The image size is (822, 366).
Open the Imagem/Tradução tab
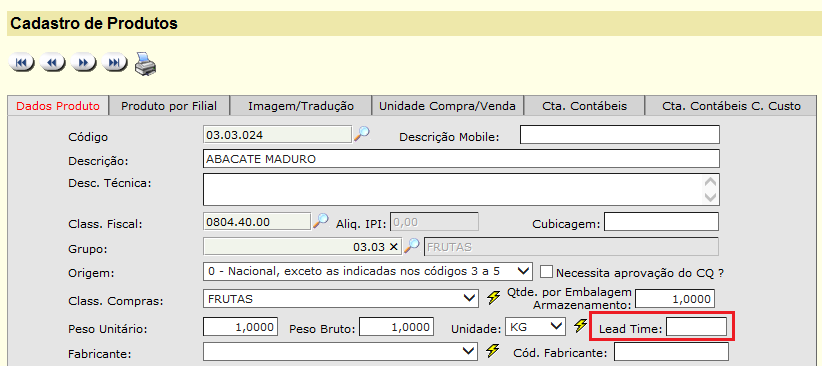tap(301, 106)
